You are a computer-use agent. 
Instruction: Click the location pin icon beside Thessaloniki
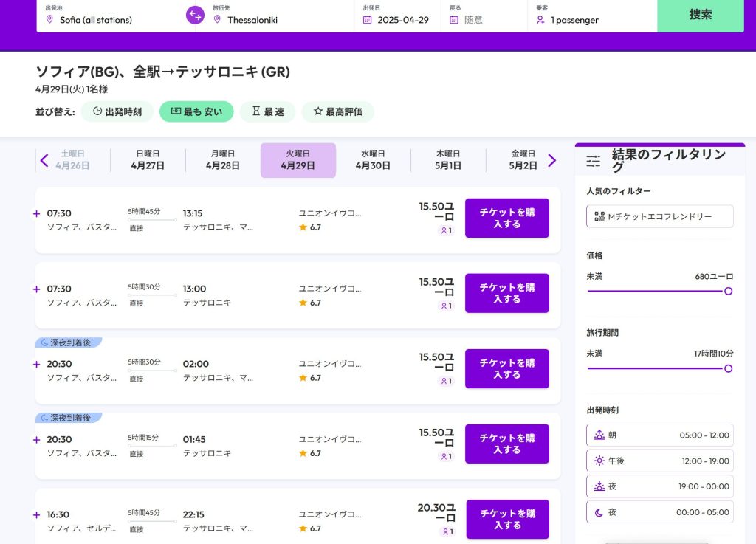click(x=217, y=19)
